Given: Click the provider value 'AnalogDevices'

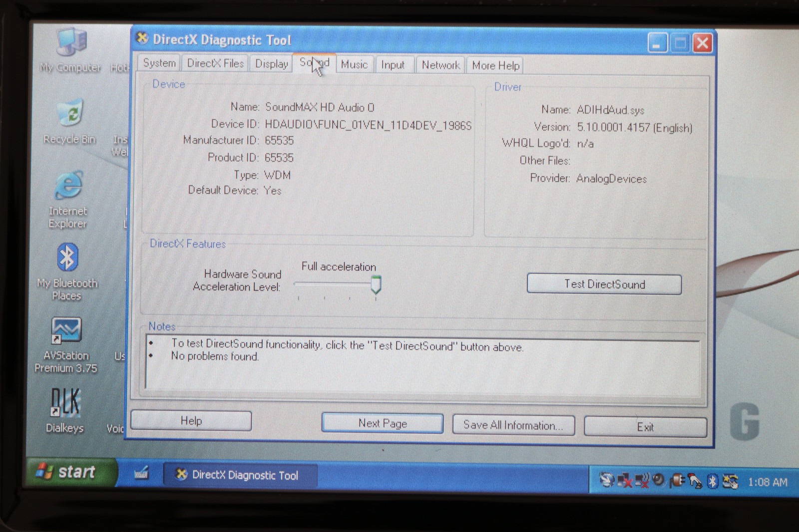Looking at the screenshot, I should point(611,179).
